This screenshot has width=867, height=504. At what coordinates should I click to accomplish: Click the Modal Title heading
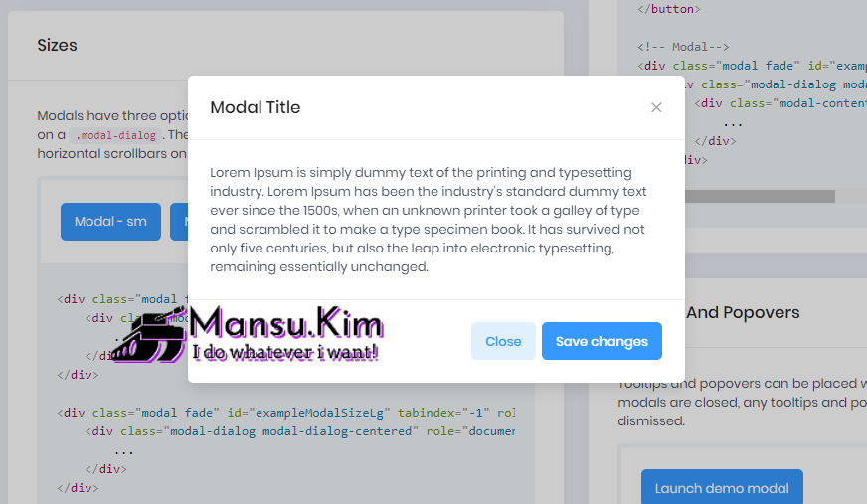click(256, 107)
